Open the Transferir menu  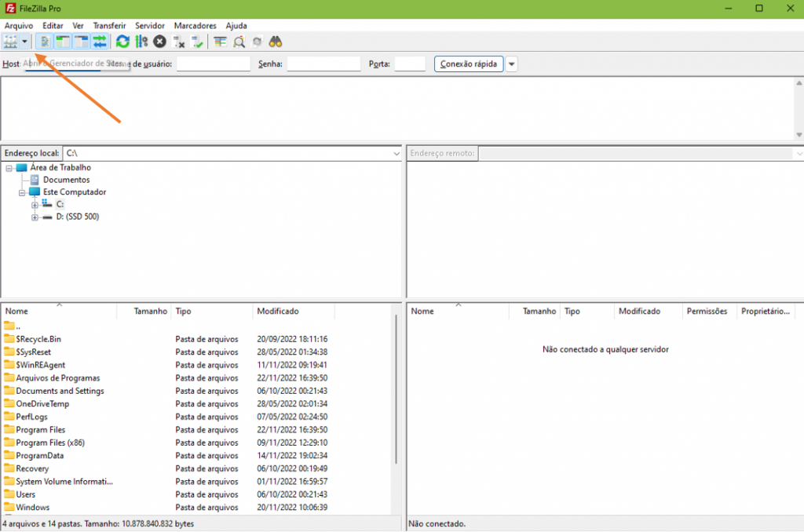point(109,26)
